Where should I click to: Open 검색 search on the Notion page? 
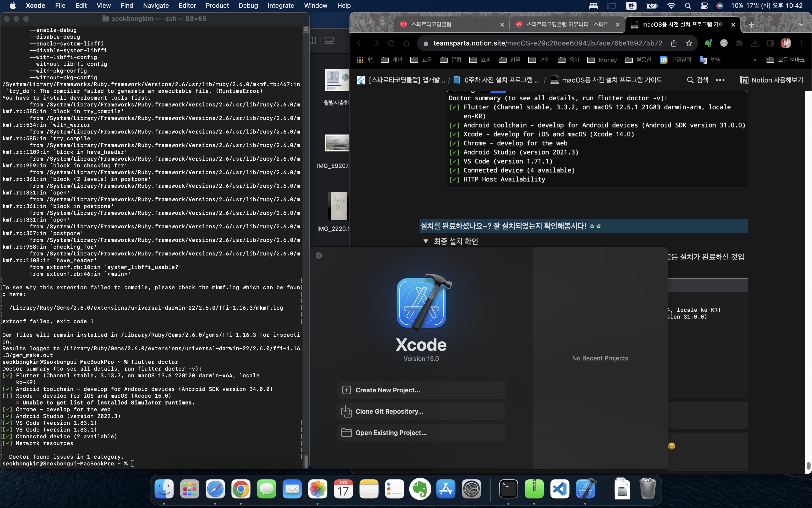click(698, 80)
